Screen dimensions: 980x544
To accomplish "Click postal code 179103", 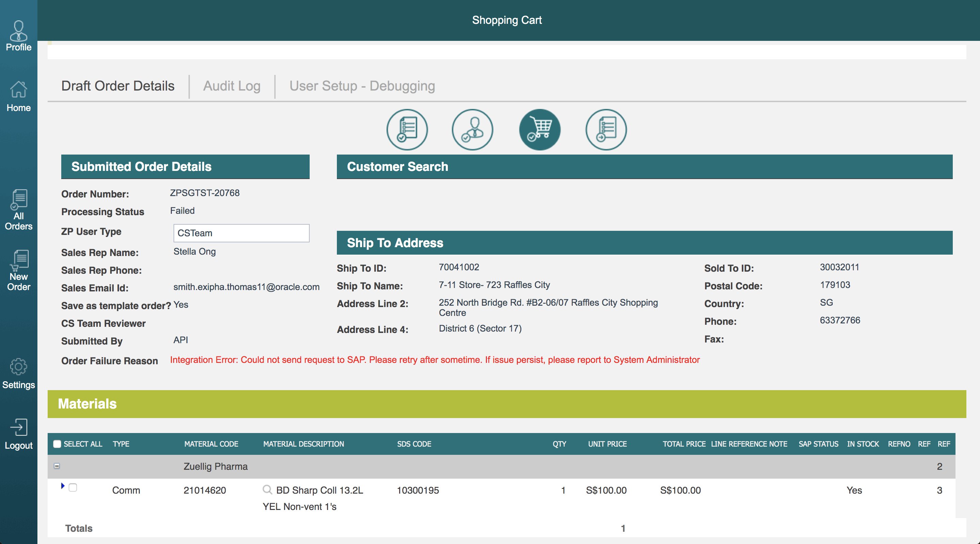I will [835, 285].
